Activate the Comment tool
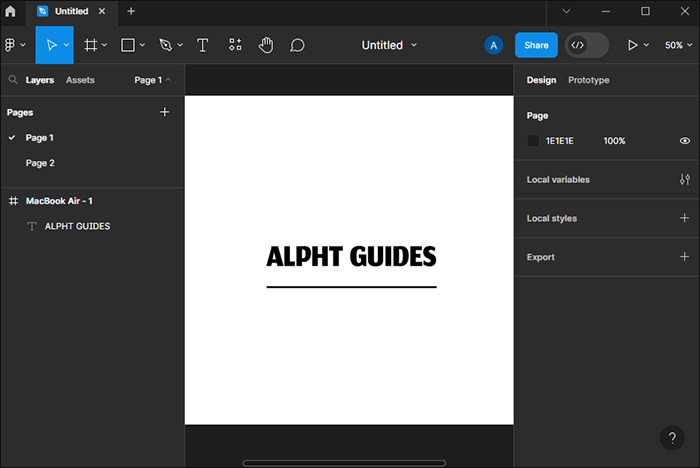The width and height of the screenshot is (700, 468). (x=297, y=45)
